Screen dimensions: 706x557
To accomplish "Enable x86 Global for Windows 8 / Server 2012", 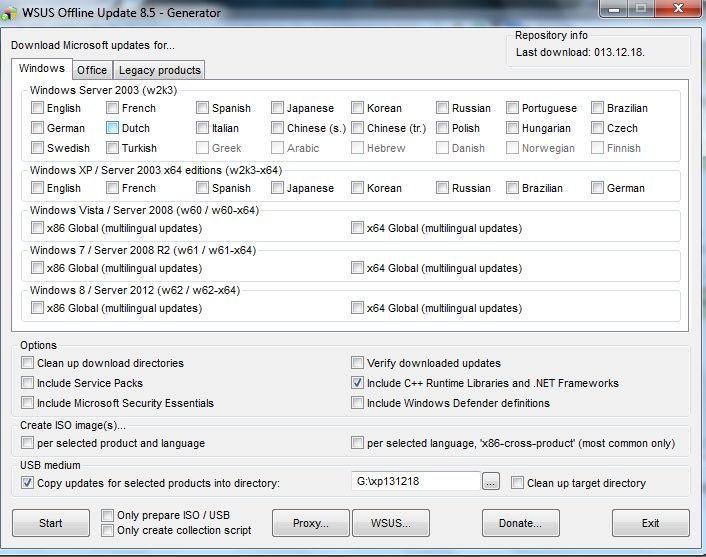I will tap(37, 308).
